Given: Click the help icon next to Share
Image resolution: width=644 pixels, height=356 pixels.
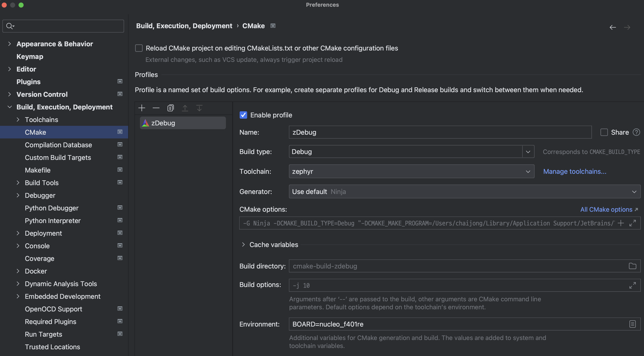Looking at the screenshot, I should (x=636, y=132).
